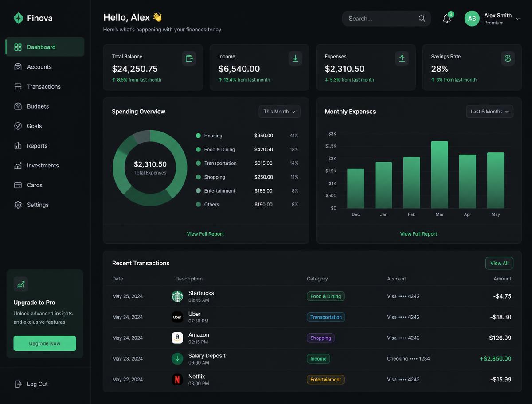This screenshot has height=404, width=532.
Task: Click the purple Shopping category tag
Action: coord(321,338)
